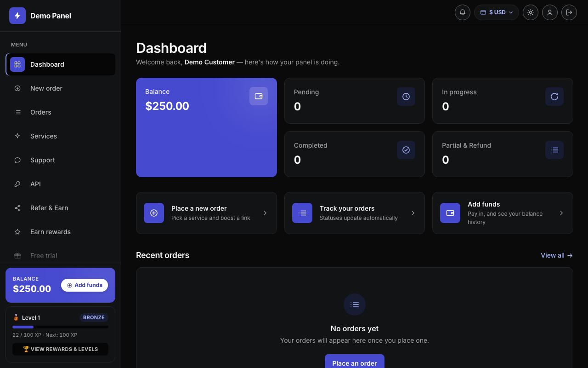Open the notifications bell
Screen dimensions: 588x368
[463, 12]
